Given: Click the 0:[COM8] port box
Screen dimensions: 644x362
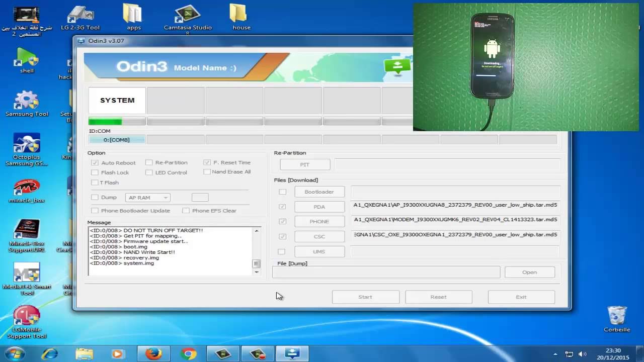Looking at the screenshot, I should [117, 140].
